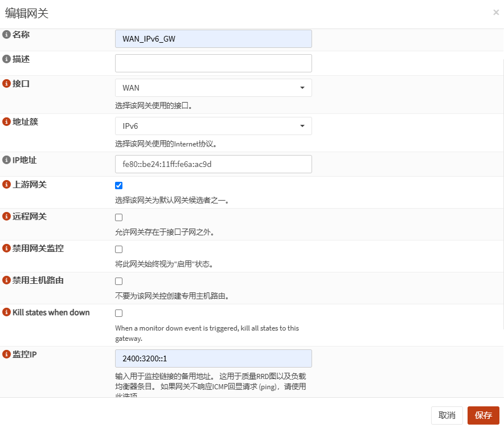Show help for the 监控IP field
The height and width of the screenshot is (432, 504).
(x=7, y=354)
